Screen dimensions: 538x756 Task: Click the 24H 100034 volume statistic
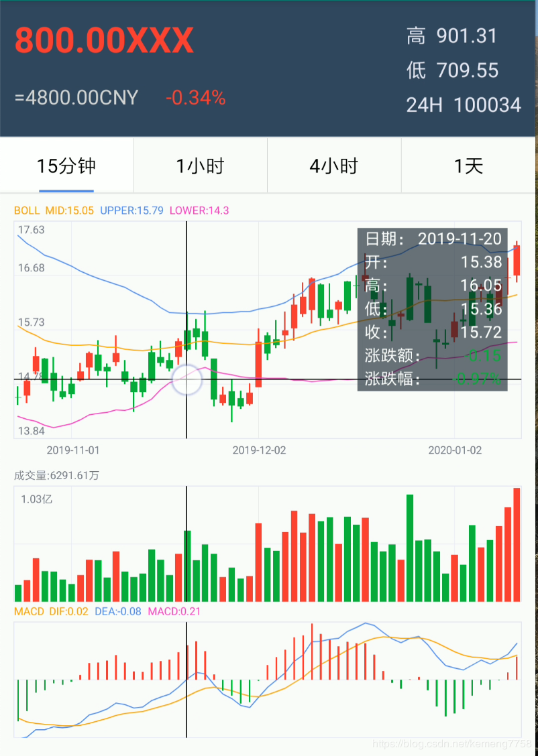pos(464,105)
